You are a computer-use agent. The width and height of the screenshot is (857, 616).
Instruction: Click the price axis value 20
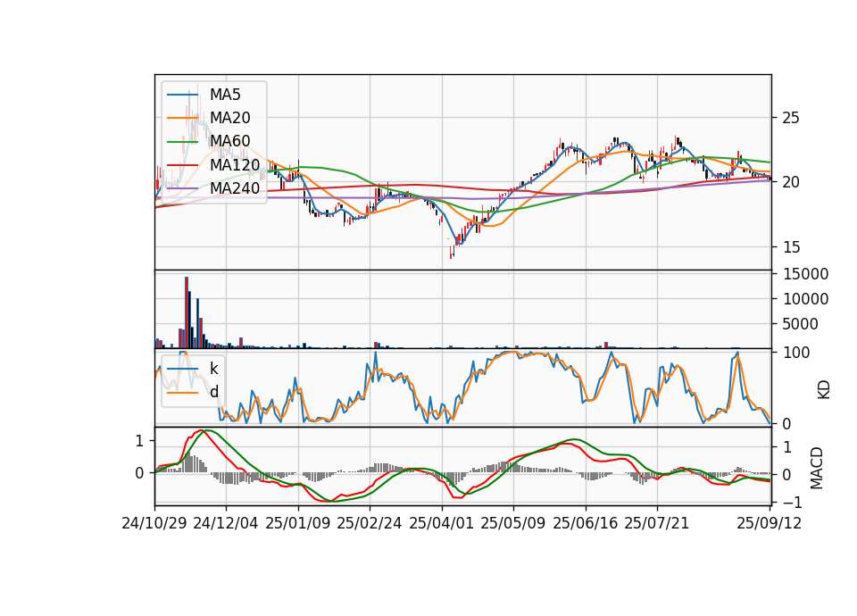tap(791, 182)
